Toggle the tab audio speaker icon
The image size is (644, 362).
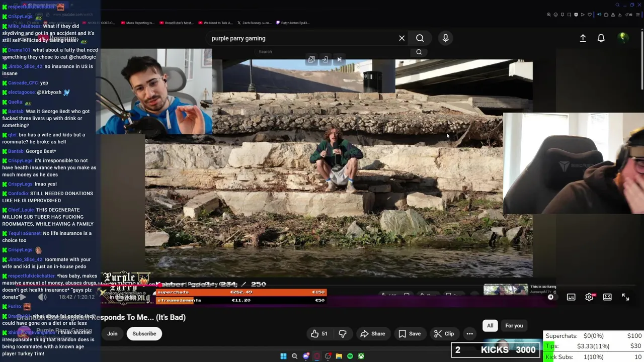click(599, 15)
